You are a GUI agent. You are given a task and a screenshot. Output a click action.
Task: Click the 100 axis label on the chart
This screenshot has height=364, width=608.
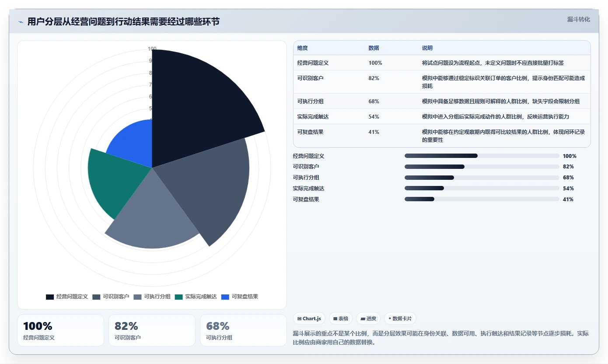[x=152, y=49]
